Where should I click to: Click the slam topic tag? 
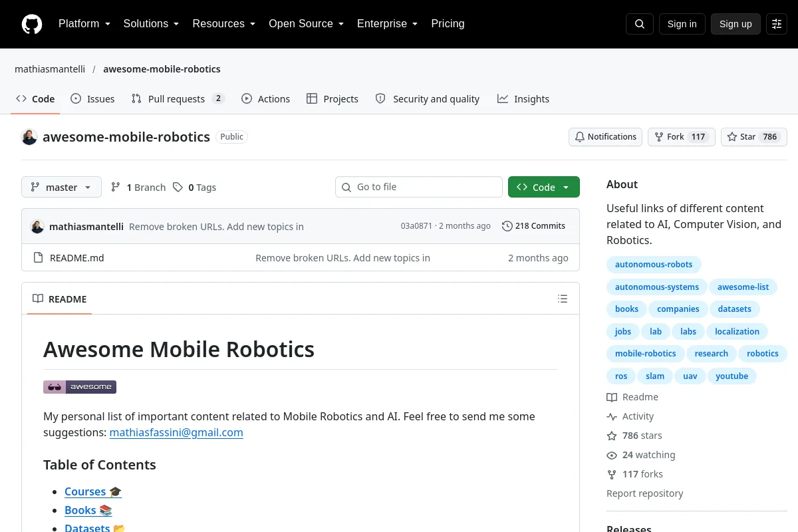[x=655, y=376]
